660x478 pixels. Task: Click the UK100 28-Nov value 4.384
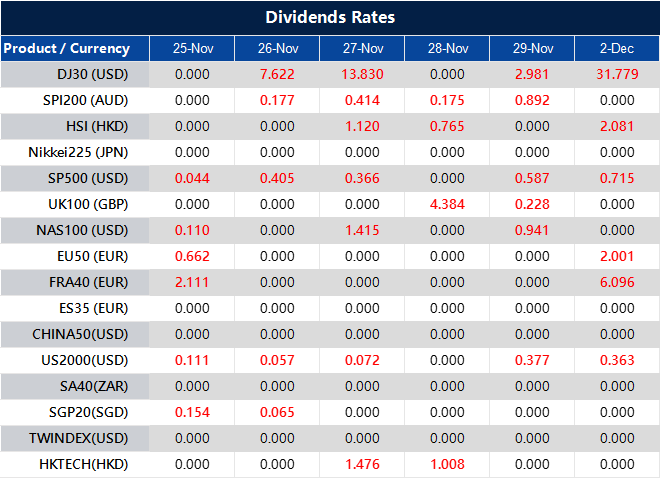tap(447, 204)
